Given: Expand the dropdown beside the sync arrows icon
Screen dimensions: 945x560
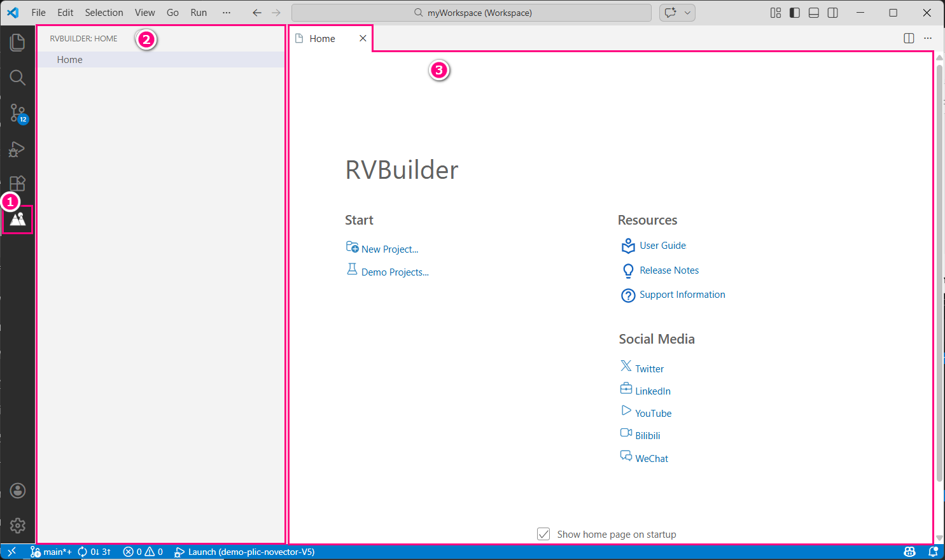Looking at the screenshot, I should (x=686, y=12).
